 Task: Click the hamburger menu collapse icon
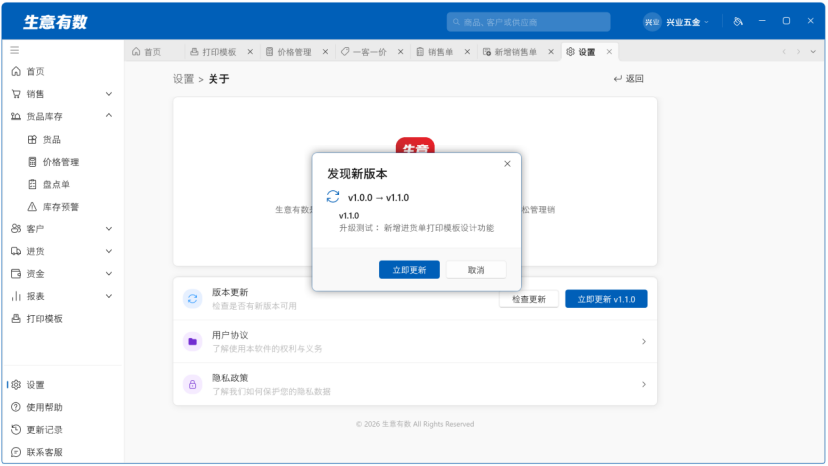(15, 50)
